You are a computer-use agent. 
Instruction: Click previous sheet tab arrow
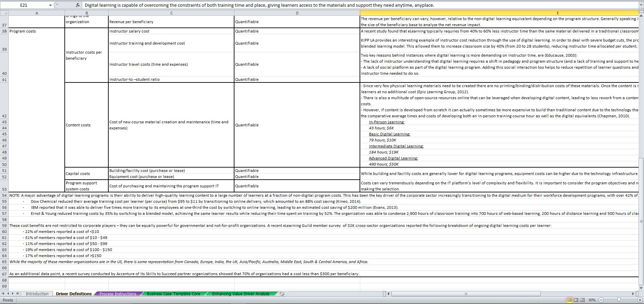tap(8, 294)
